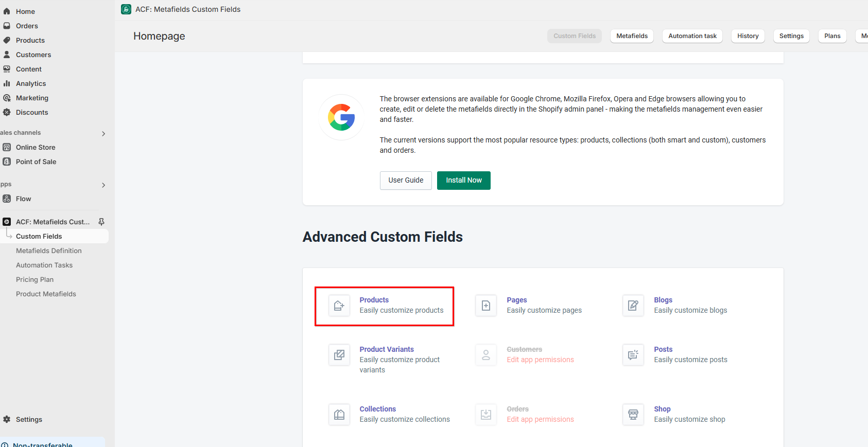This screenshot has height=447, width=868.
Task: Open the Plans tab
Action: point(832,36)
